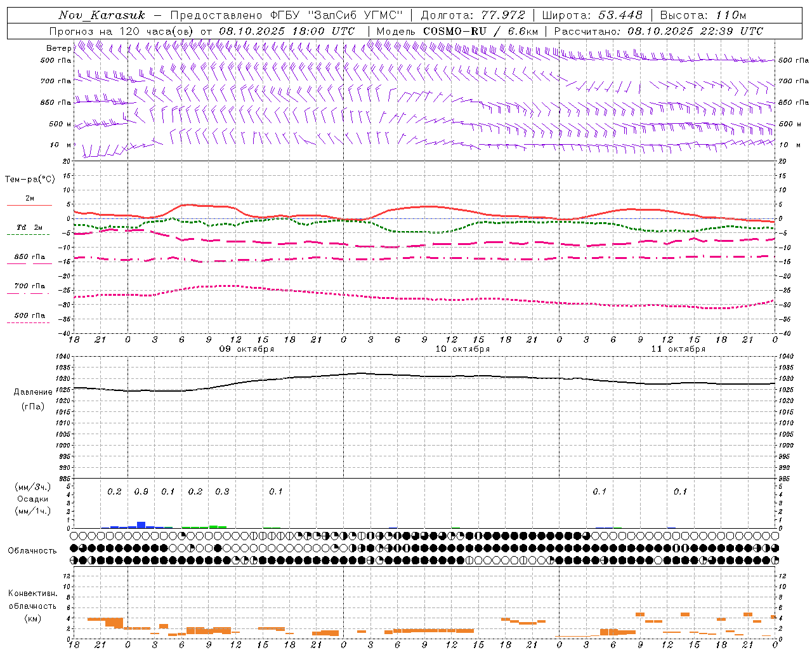The image size is (812, 650).
Task: Click the 'Td 2м' dew point legend entry
Action: tap(30, 227)
